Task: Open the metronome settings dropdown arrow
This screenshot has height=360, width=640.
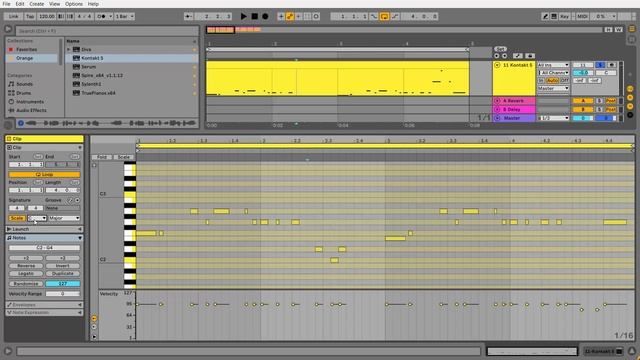Action: [111, 16]
